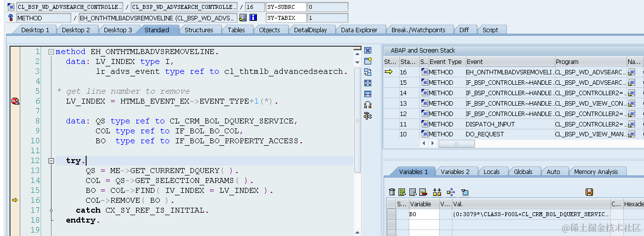Click the trash delete icon in Variables toolbar

(392, 192)
